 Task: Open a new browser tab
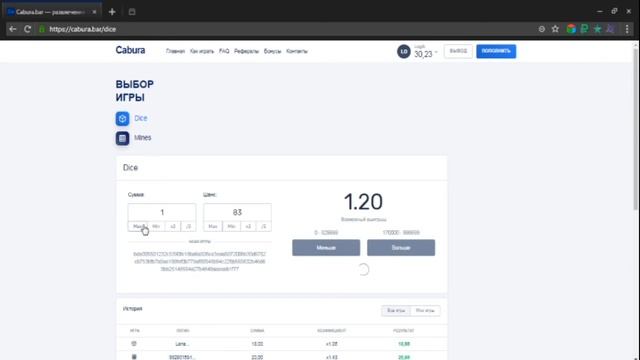pos(112,12)
